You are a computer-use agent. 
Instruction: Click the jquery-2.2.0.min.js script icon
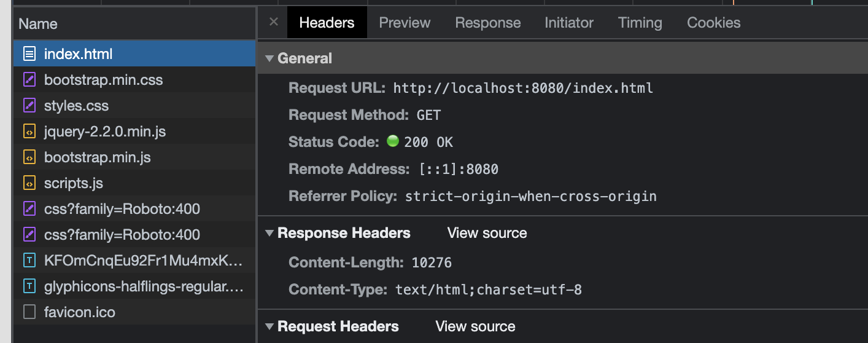[29, 132]
